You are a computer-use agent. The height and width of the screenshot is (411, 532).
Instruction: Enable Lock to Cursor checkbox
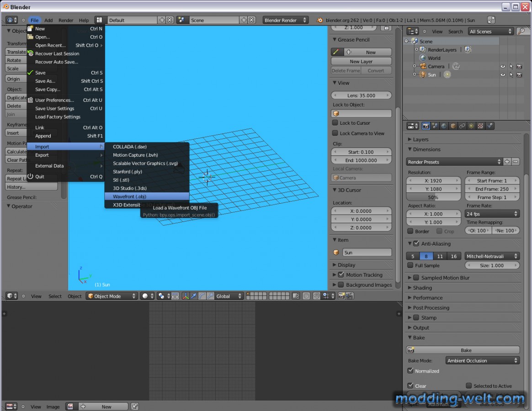click(335, 123)
